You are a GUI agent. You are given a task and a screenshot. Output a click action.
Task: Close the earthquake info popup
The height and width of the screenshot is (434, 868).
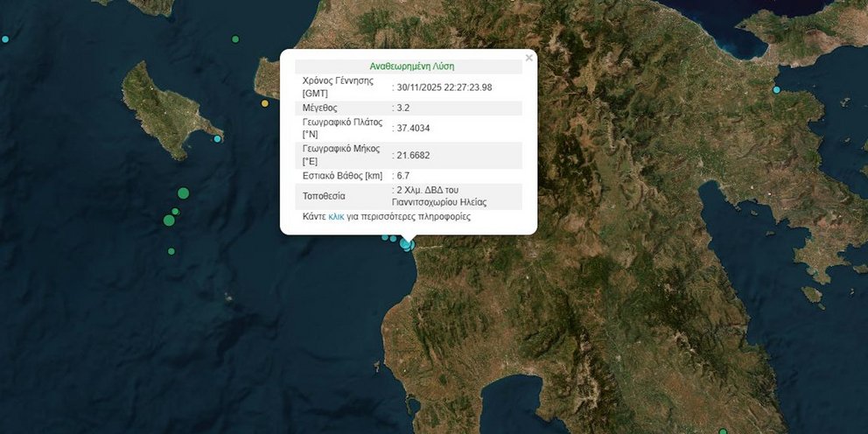(x=528, y=59)
